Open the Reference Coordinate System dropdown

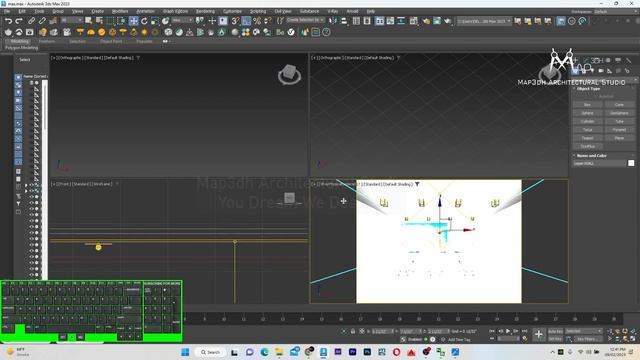coord(182,20)
